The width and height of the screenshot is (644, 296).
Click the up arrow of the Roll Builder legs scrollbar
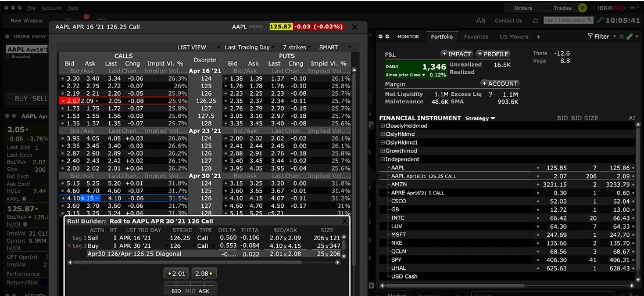click(344, 237)
